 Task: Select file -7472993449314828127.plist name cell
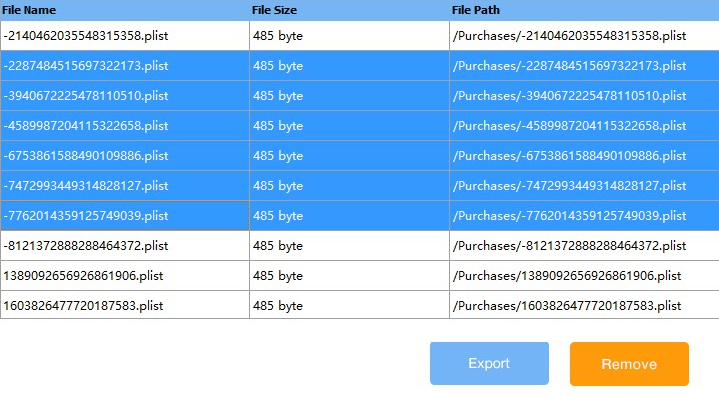click(x=125, y=186)
